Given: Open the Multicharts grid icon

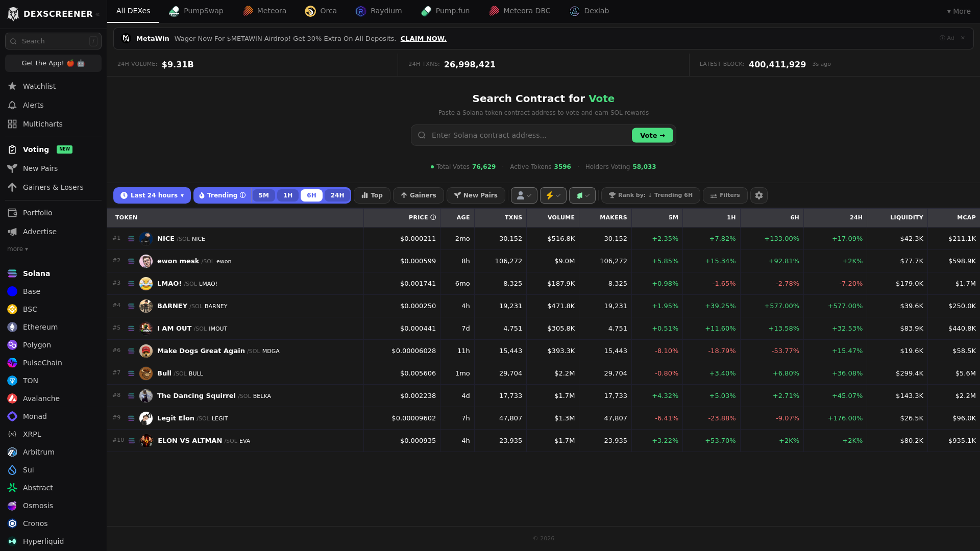Looking at the screenshot, I should (x=12, y=124).
